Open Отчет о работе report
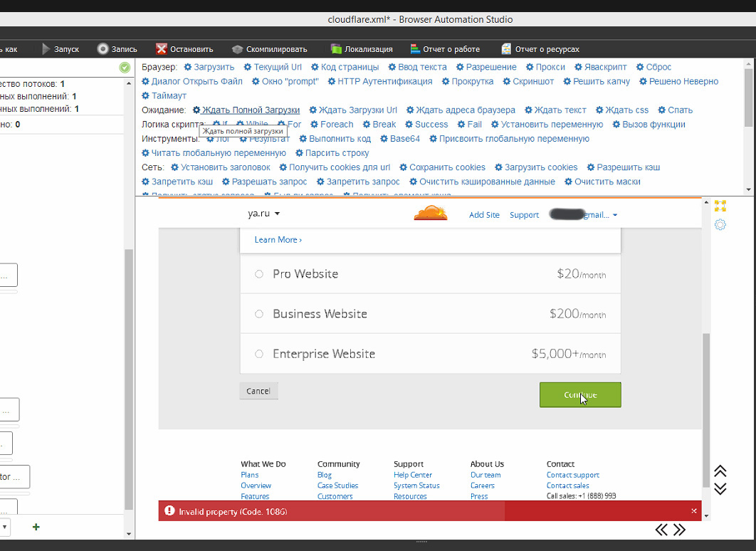 point(445,49)
